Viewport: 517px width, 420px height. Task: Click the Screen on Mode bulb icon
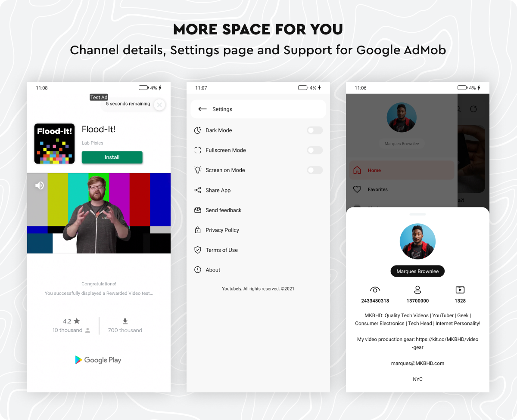(198, 170)
